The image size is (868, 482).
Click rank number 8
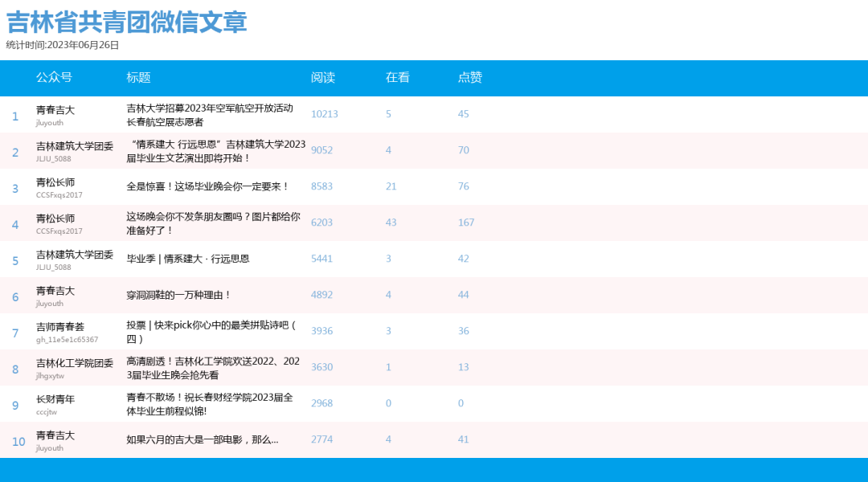[15, 370]
